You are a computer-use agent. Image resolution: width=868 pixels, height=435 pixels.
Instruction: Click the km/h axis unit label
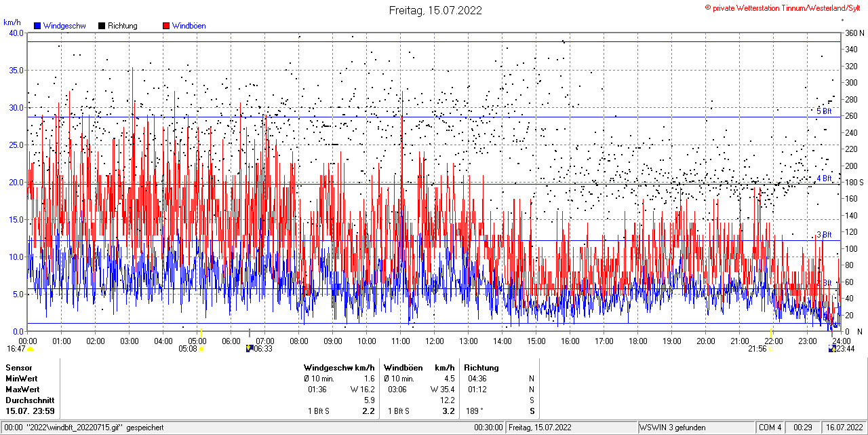(12, 23)
